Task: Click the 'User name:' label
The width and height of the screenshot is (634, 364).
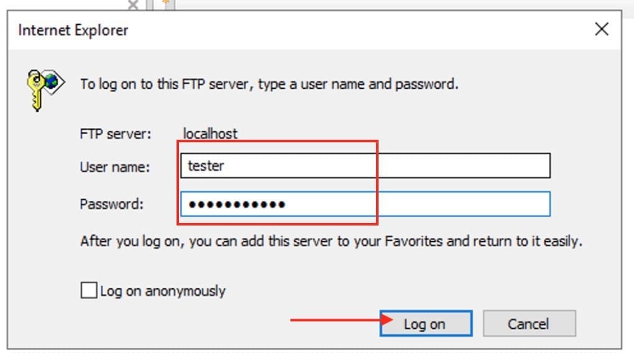Action: pyautogui.click(x=114, y=166)
